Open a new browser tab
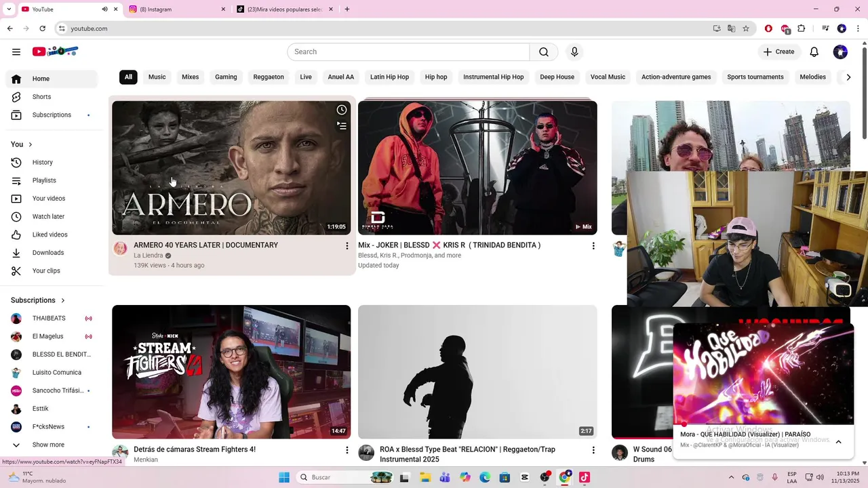The image size is (868, 488). pyautogui.click(x=347, y=9)
